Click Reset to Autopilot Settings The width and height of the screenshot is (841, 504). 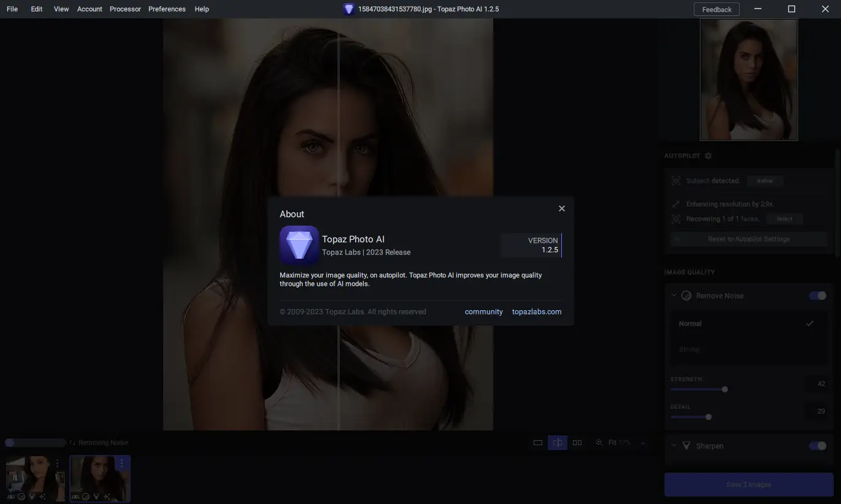pyautogui.click(x=748, y=239)
